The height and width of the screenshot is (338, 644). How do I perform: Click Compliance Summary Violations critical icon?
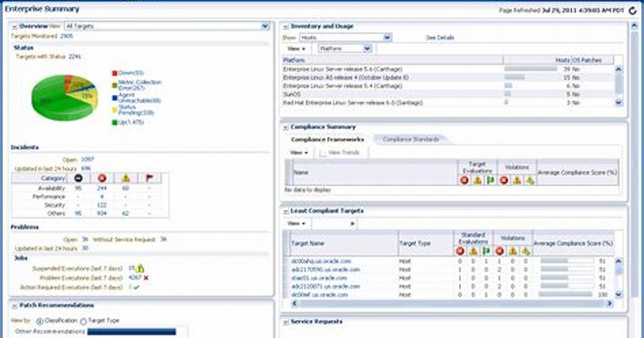point(504,180)
